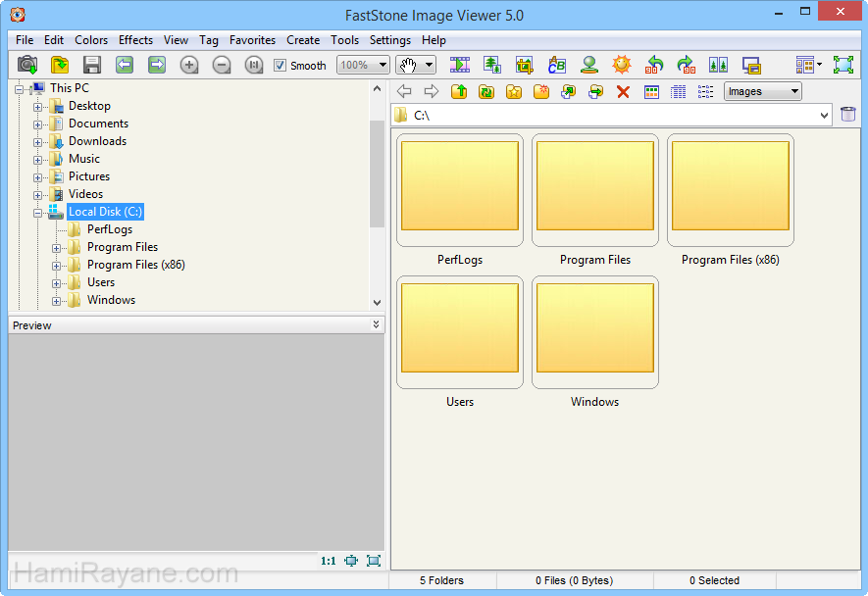Viewport: 868px width, 596px height.
Task: Open the fullscreen view icon
Action: click(x=842, y=65)
